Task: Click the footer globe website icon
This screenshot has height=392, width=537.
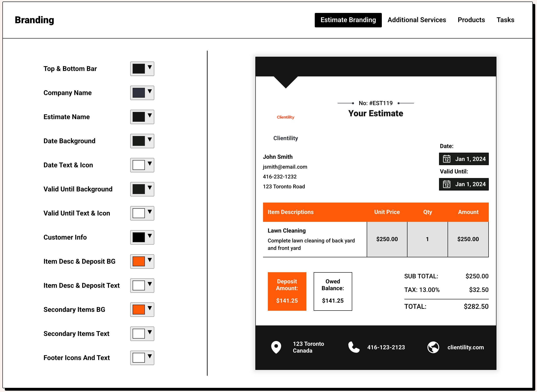Action: pyautogui.click(x=433, y=347)
